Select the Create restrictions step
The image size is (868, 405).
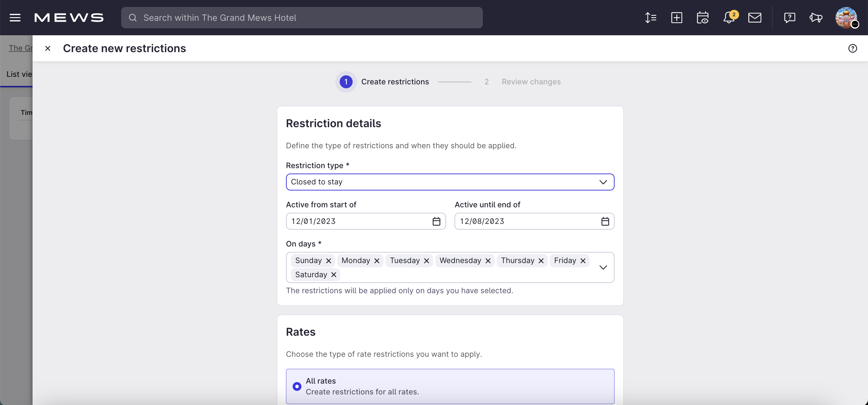click(395, 82)
